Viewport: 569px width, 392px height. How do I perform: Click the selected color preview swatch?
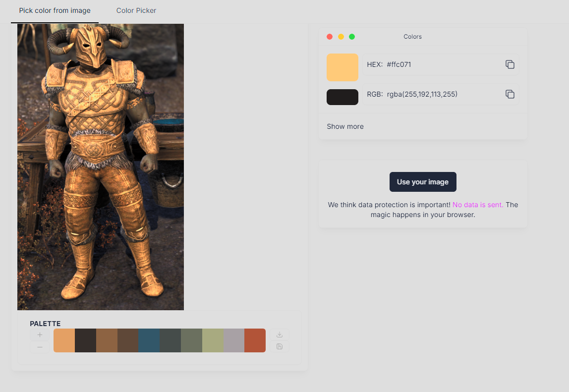pyautogui.click(x=342, y=67)
